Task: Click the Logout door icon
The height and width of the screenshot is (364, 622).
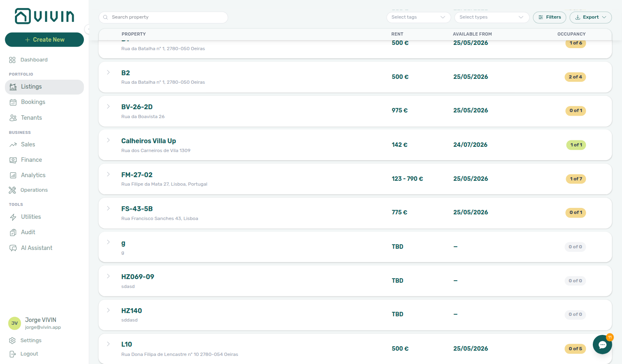Action: [x=12, y=354]
